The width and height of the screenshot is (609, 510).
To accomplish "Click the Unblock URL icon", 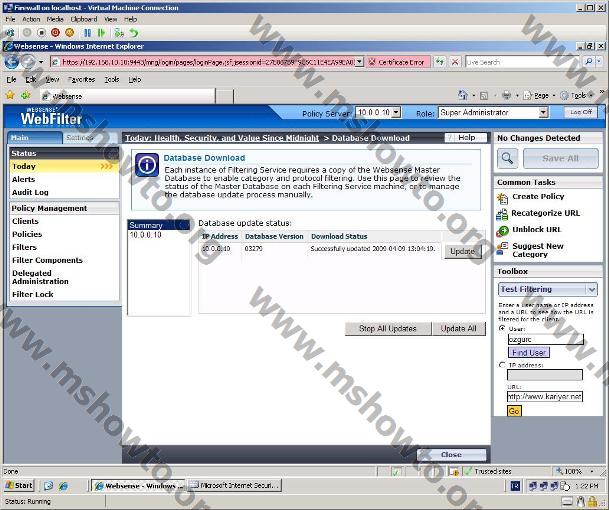I will (502, 231).
